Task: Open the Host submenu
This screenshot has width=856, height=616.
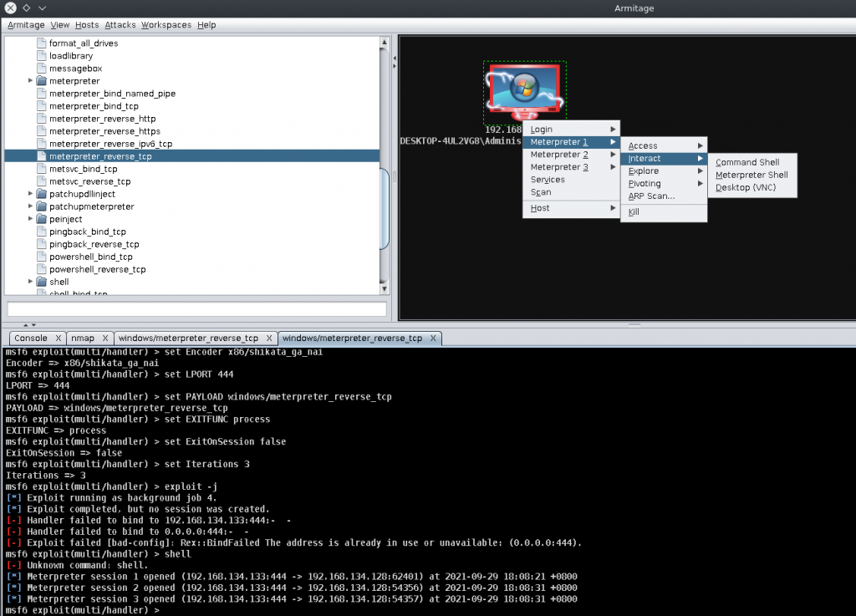Action: click(x=571, y=208)
